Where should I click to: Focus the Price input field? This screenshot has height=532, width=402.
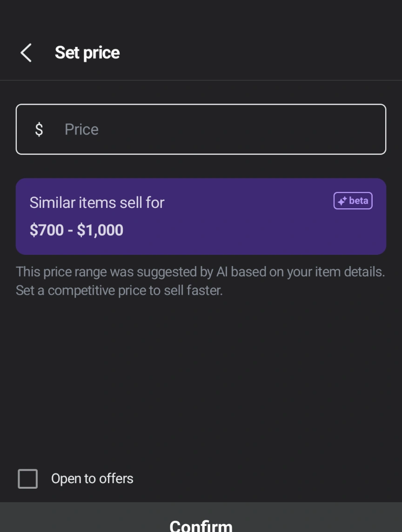(201, 129)
